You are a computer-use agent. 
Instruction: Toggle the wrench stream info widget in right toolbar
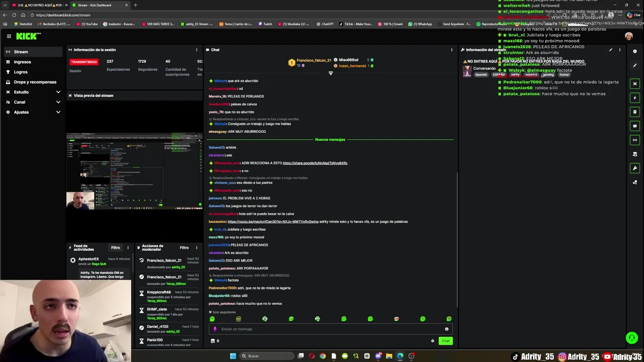(635, 168)
